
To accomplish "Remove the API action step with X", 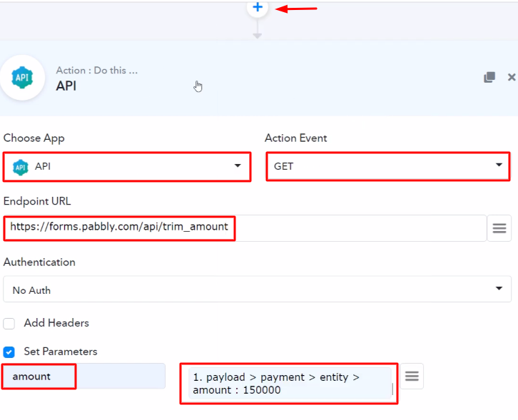I will point(512,77).
